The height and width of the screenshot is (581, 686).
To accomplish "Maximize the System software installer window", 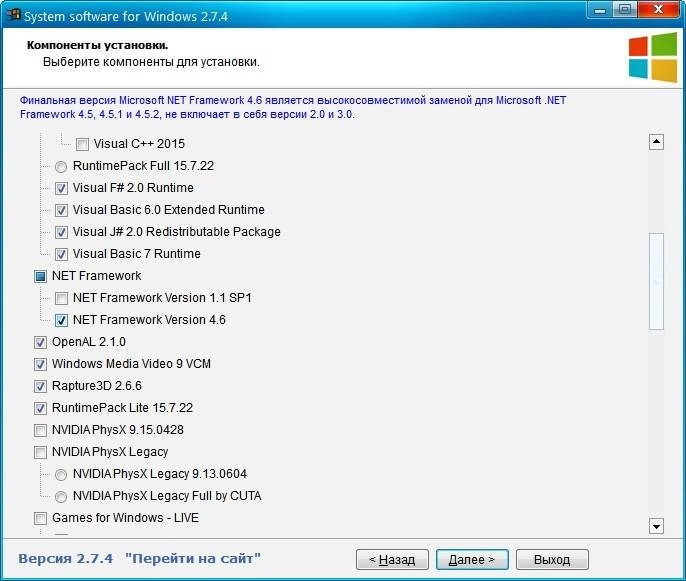I will click(625, 10).
